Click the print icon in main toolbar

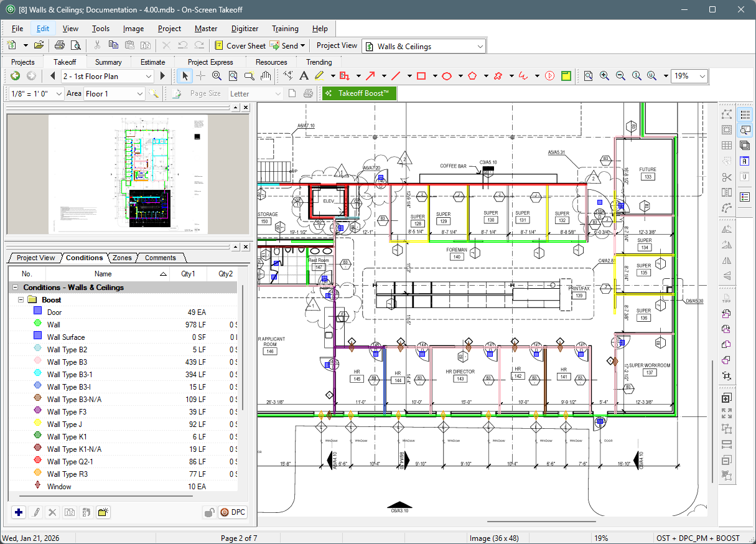tap(60, 45)
